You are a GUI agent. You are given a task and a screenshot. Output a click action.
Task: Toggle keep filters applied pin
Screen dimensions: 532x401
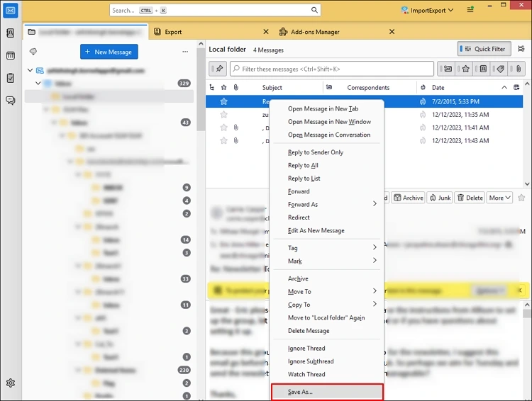pos(218,69)
